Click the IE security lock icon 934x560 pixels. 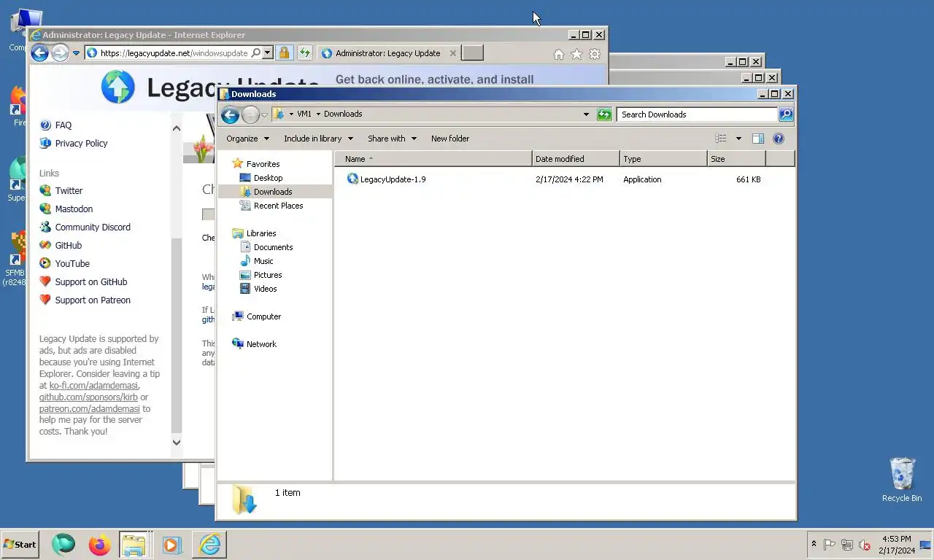(x=285, y=52)
